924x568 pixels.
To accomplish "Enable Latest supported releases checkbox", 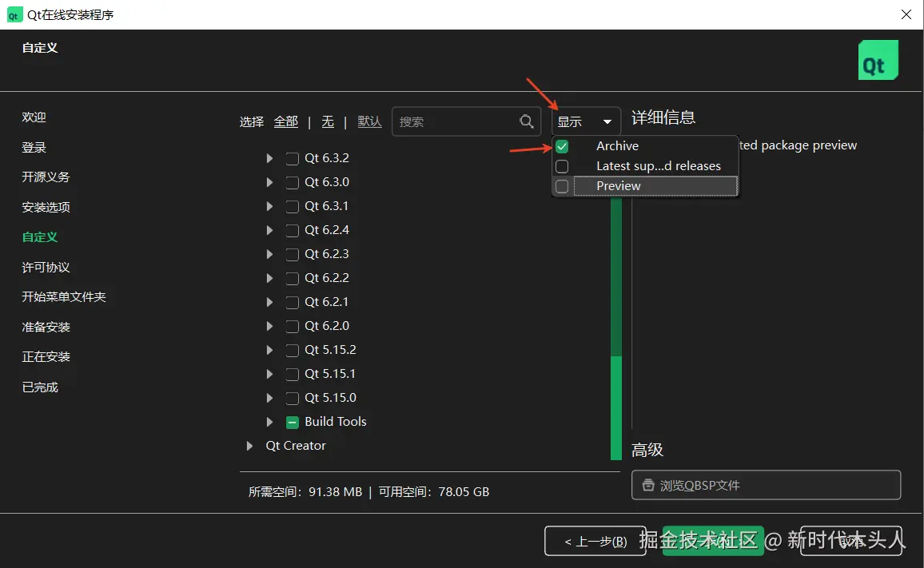I will click(562, 166).
